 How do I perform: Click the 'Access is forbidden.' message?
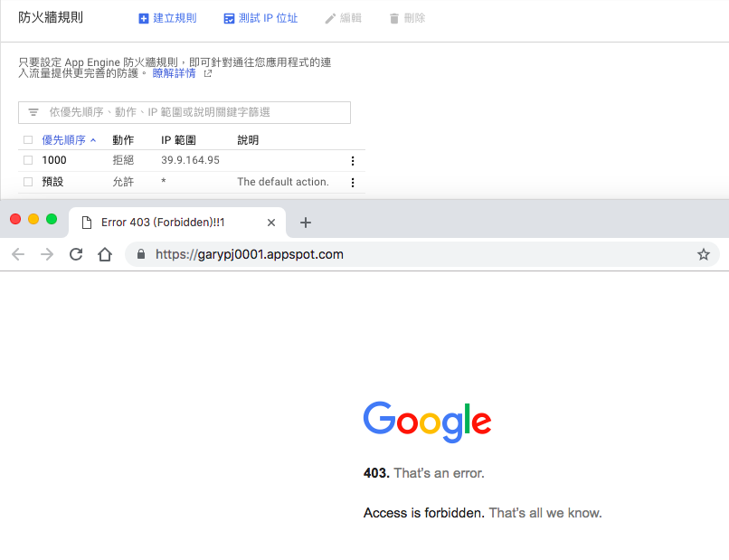(424, 513)
